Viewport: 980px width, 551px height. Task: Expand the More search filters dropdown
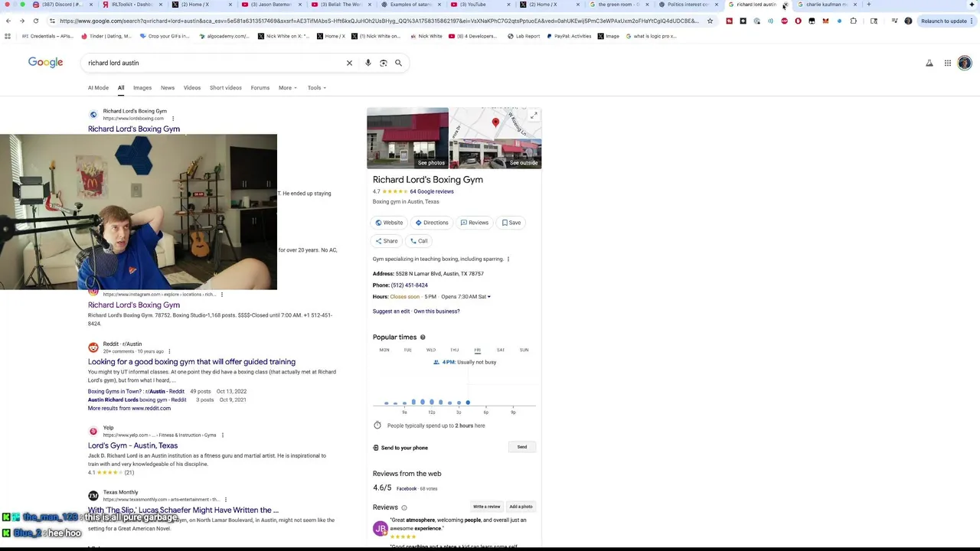(287, 88)
